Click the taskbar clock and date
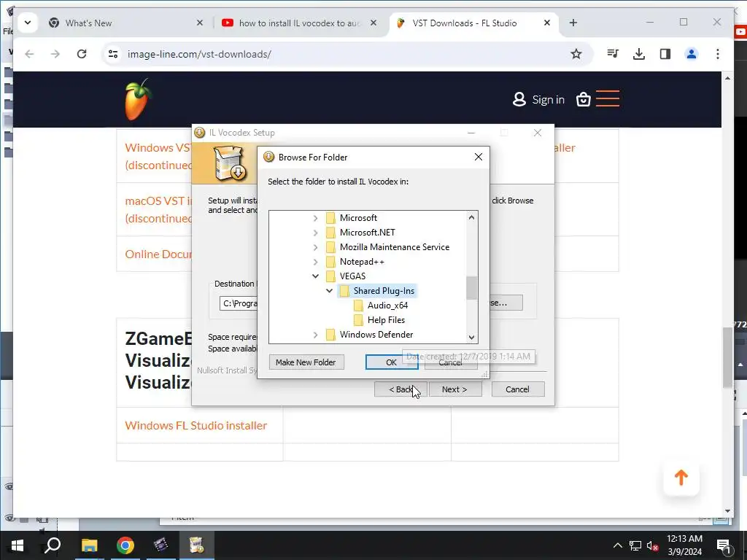The width and height of the screenshot is (747, 560). tap(684, 545)
